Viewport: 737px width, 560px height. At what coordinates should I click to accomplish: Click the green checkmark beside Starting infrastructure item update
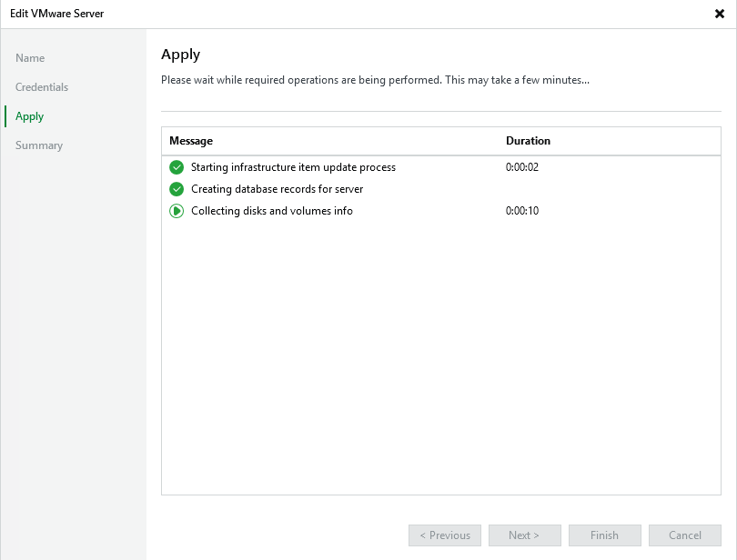tap(177, 167)
